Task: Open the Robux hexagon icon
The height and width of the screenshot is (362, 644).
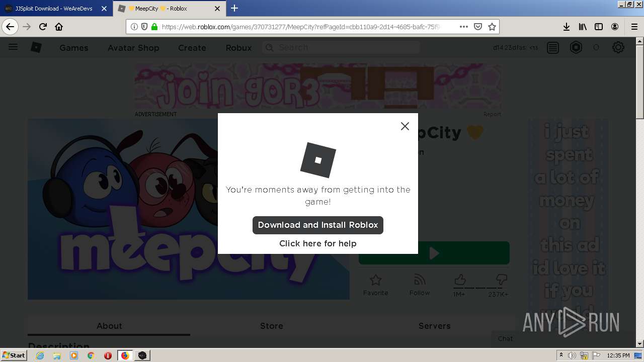Action: click(x=576, y=48)
